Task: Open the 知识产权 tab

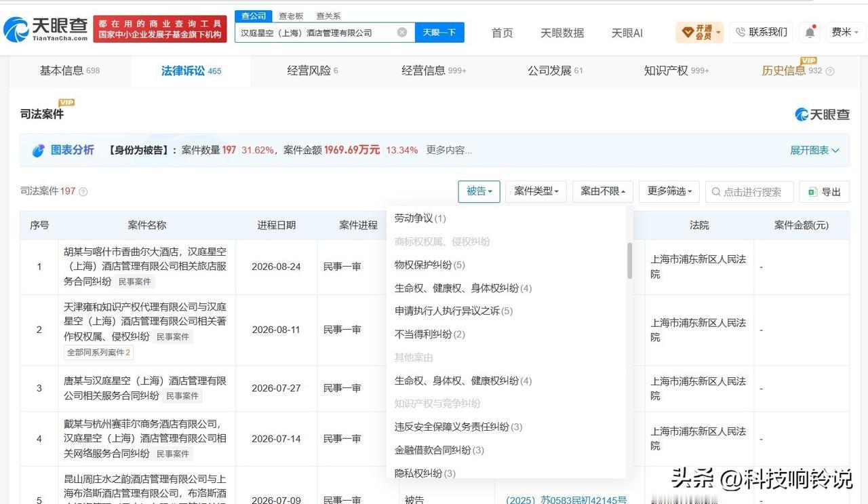Action: [x=676, y=71]
